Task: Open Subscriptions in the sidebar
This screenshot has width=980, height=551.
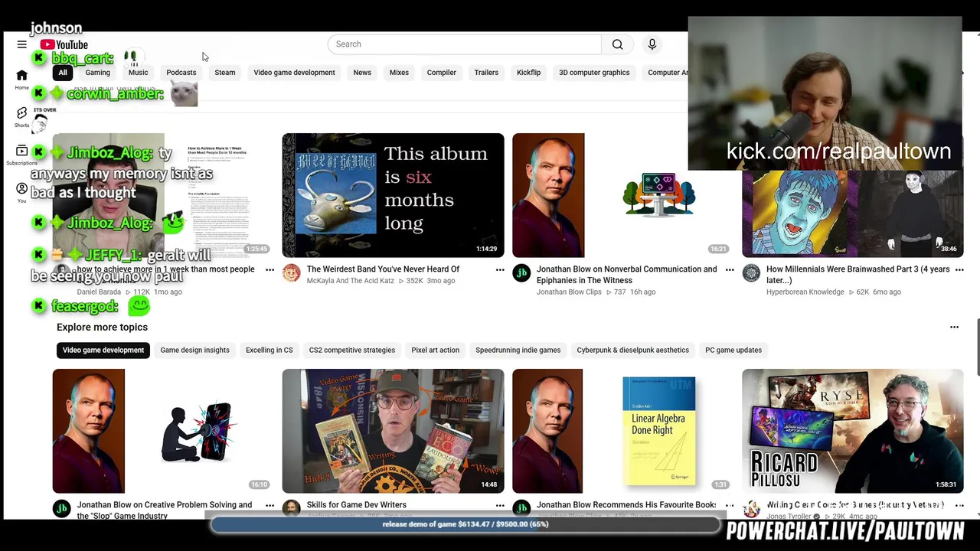Action: click(x=21, y=155)
